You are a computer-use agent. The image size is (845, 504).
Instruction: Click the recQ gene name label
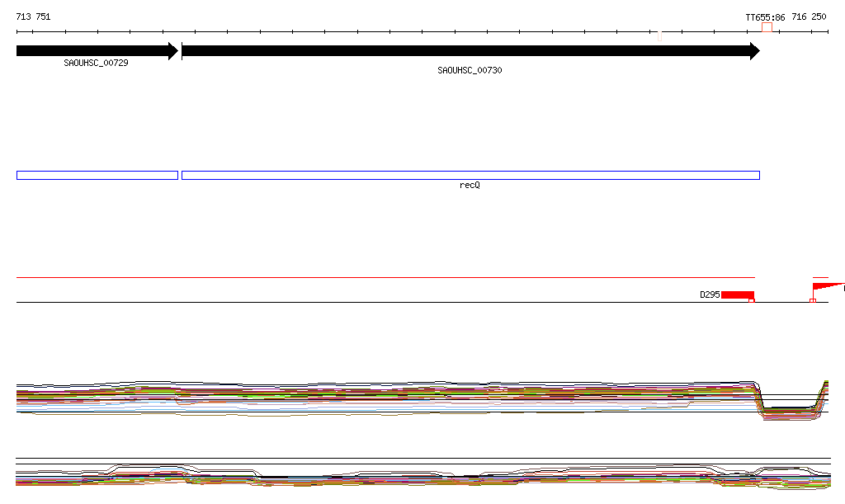470,186
